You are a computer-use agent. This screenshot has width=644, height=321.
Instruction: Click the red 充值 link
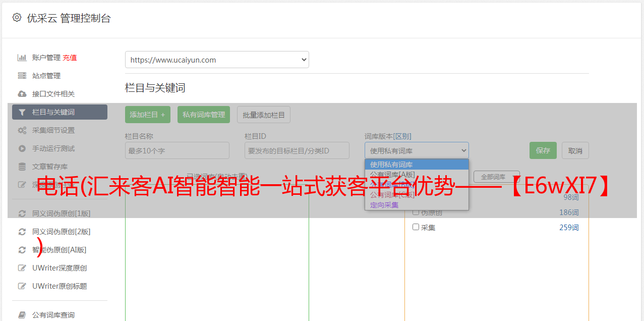point(70,58)
